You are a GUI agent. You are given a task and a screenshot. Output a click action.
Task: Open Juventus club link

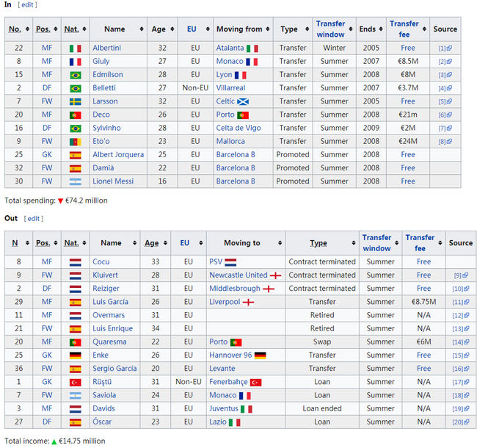(223, 408)
